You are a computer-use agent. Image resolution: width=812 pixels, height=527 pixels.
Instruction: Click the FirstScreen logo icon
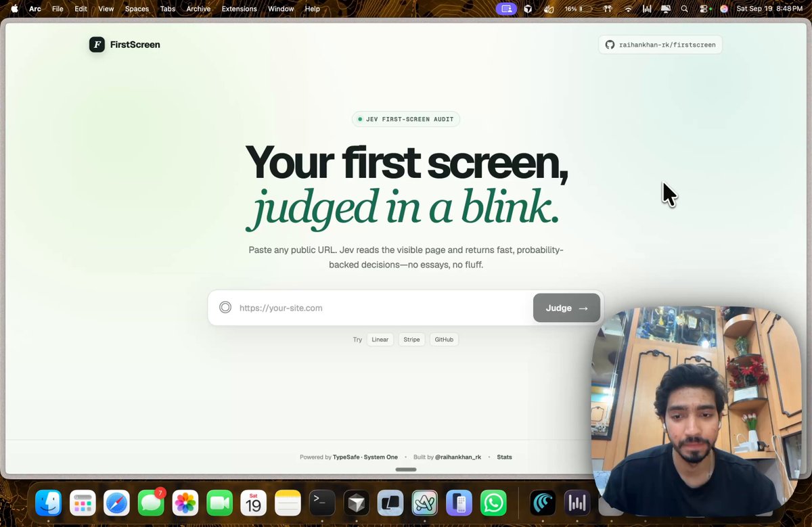click(x=97, y=45)
